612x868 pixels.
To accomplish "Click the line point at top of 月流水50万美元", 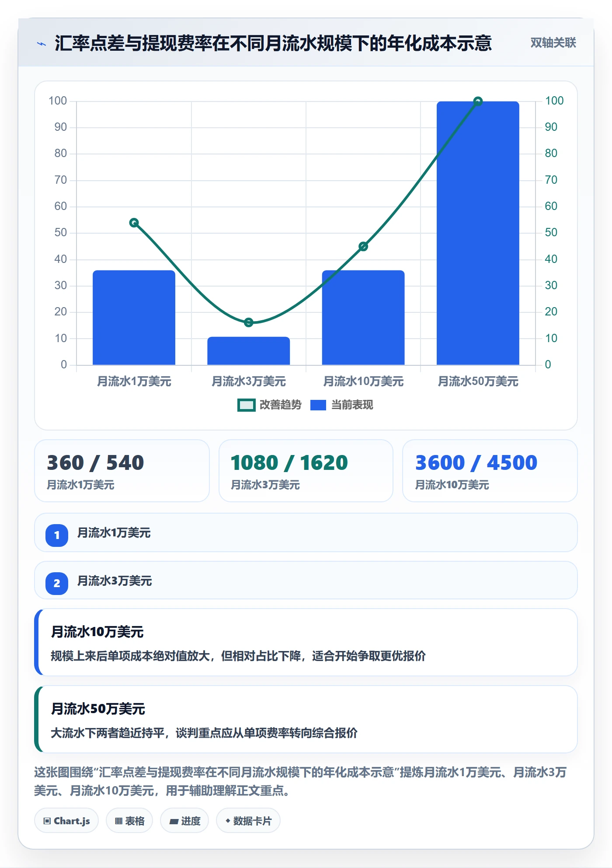I will coord(478,101).
